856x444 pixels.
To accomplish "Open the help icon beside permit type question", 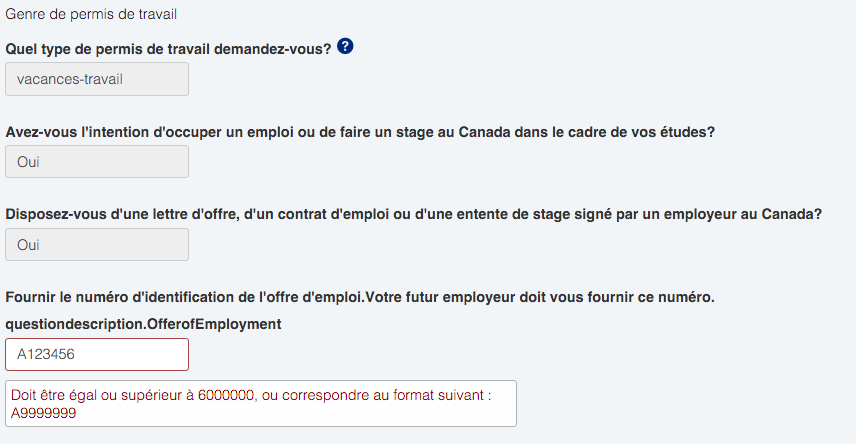I will click(345, 46).
